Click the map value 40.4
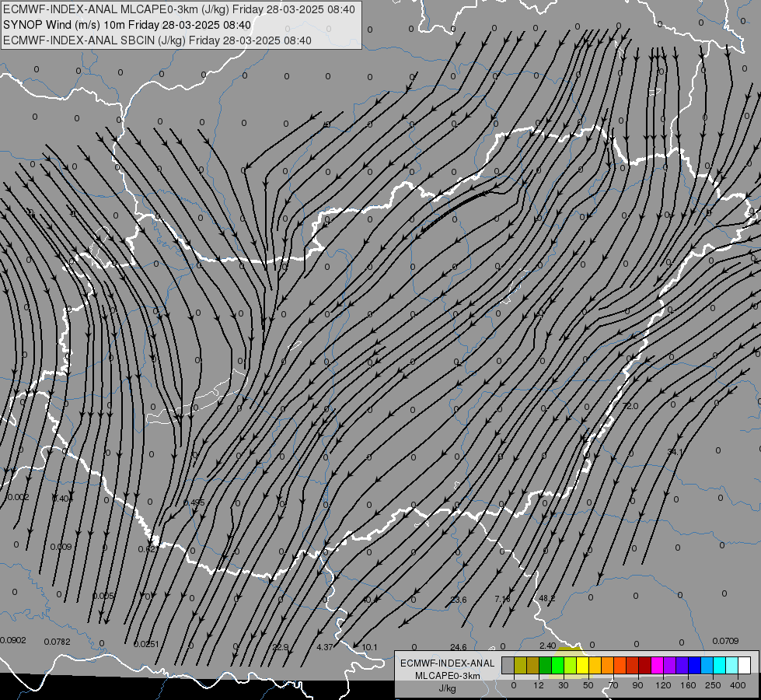 coord(370,600)
